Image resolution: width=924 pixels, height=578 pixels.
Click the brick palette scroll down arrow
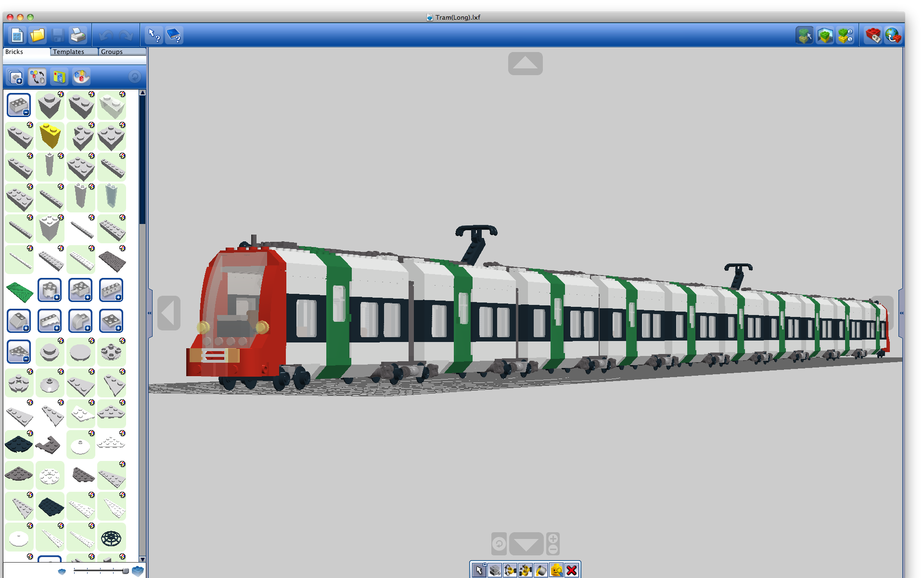point(142,559)
